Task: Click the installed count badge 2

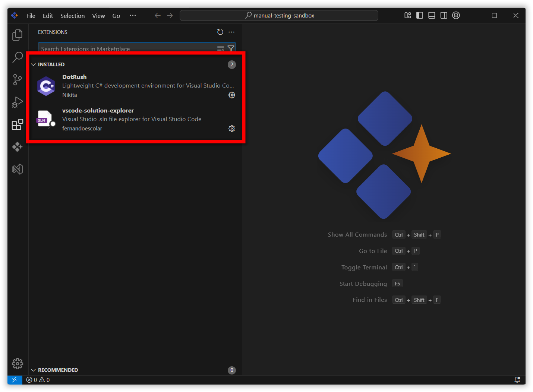Action: 232,64
